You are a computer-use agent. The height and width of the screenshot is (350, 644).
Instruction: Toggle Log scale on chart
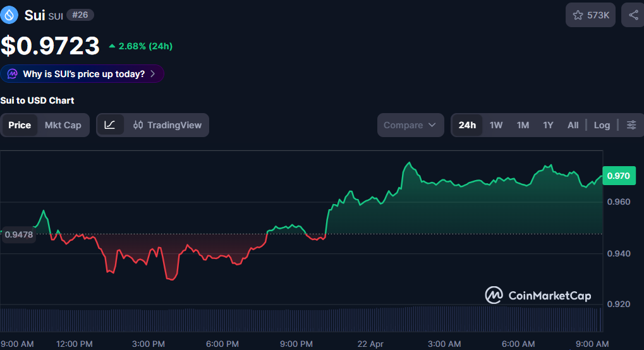602,125
